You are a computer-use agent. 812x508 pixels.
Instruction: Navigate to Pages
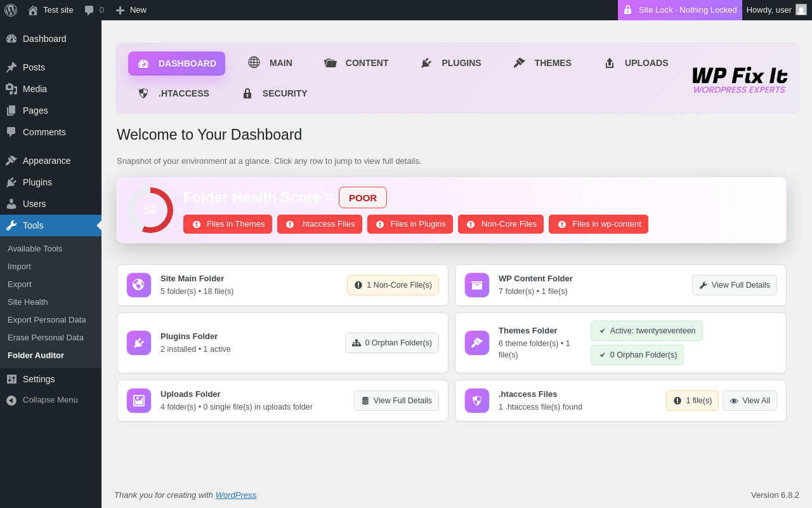point(51,110)
